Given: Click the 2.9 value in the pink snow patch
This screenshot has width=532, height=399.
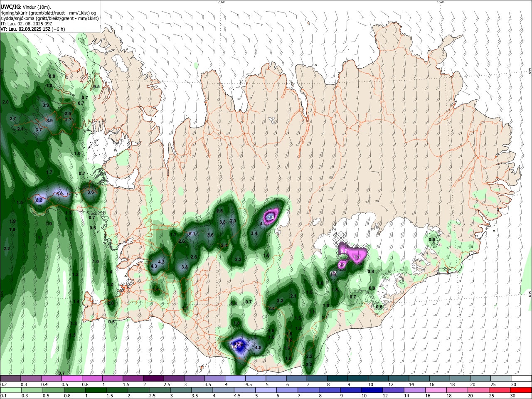Looking at the screenshot, I should pos(342,264).
